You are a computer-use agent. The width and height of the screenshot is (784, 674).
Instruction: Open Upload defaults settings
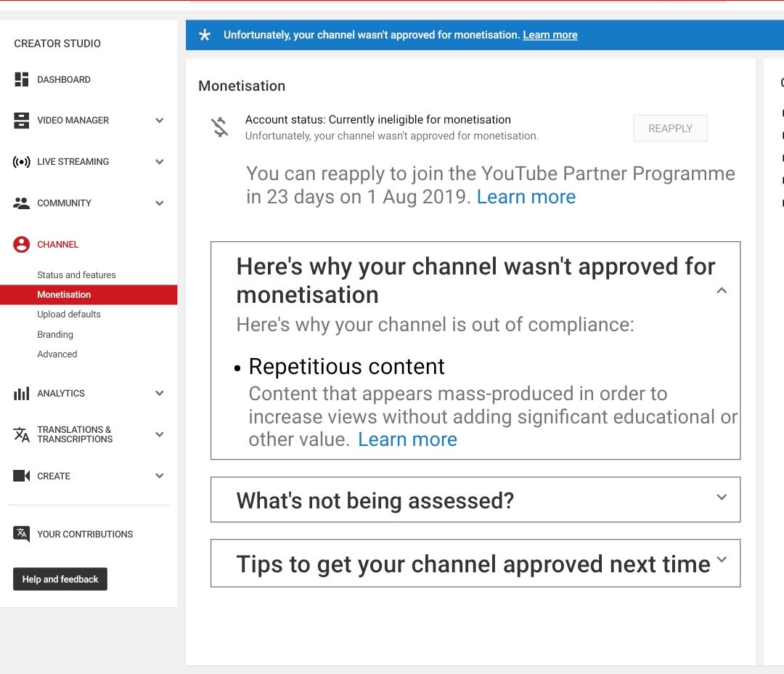click(x=68, y=314)
